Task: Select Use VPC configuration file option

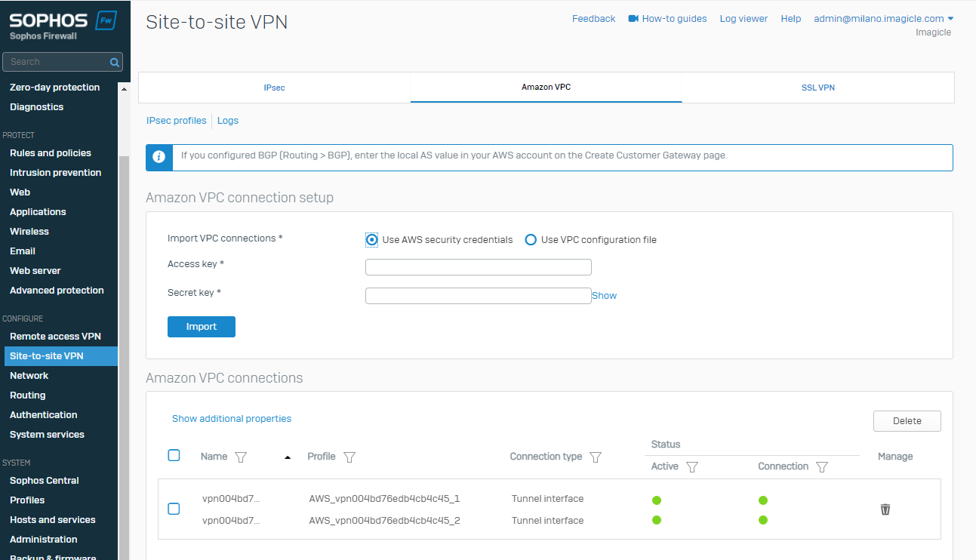Action: pyautogui.click(x=531, y=240)
